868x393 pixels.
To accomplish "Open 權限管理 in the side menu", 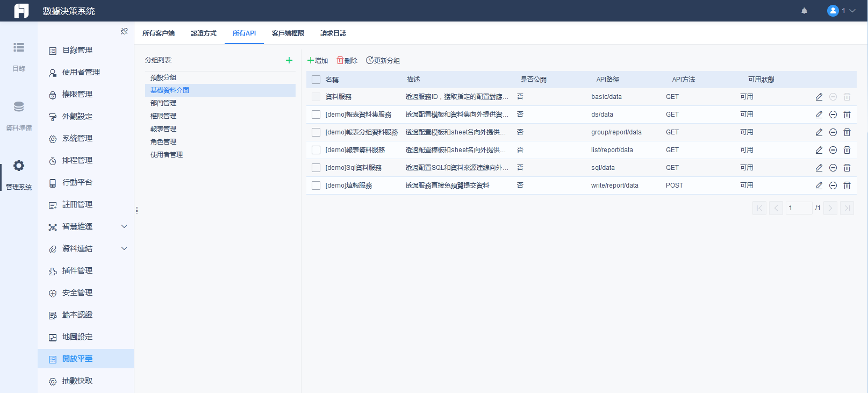I will click(86, 94).
